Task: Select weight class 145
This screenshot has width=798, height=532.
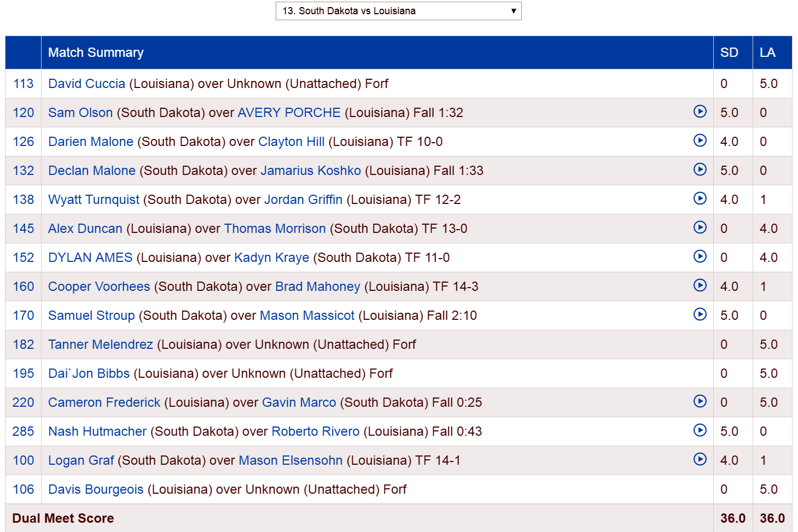Action: tap(24, 229)
